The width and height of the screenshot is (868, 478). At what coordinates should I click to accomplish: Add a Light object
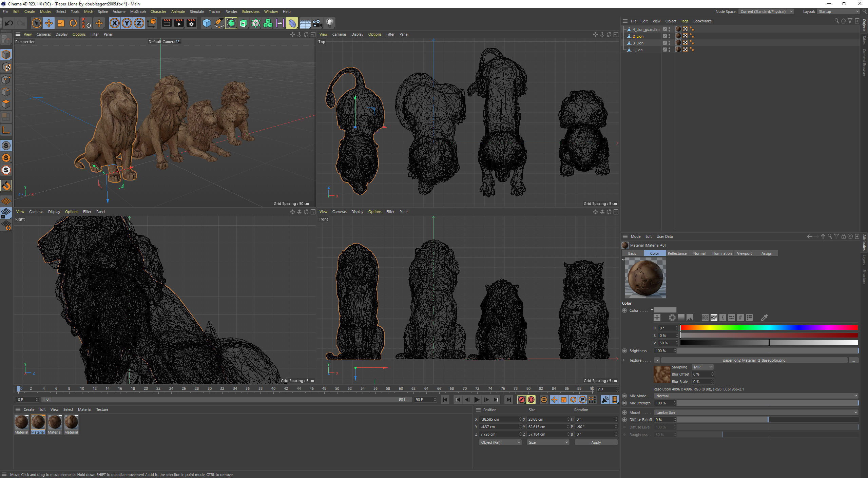(x=329, y=23)
